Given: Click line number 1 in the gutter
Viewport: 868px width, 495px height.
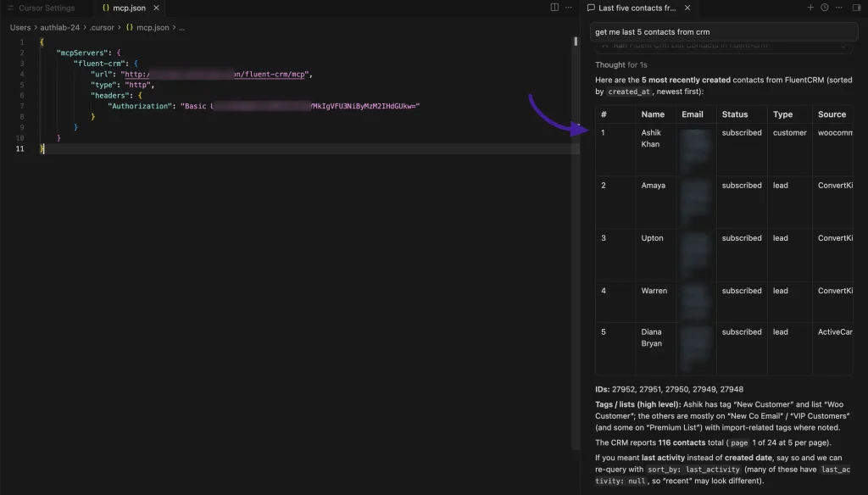Looking at the screenshot, I should click(22, 42).
